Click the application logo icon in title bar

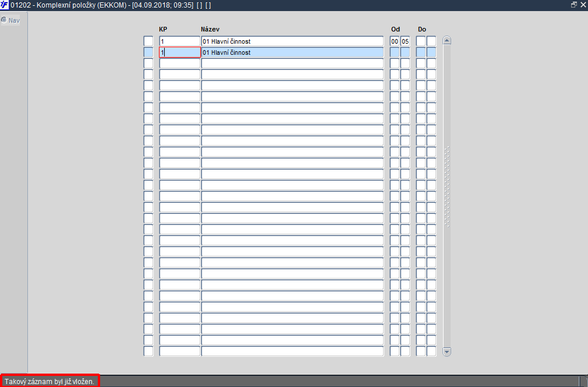coord(5,5)
